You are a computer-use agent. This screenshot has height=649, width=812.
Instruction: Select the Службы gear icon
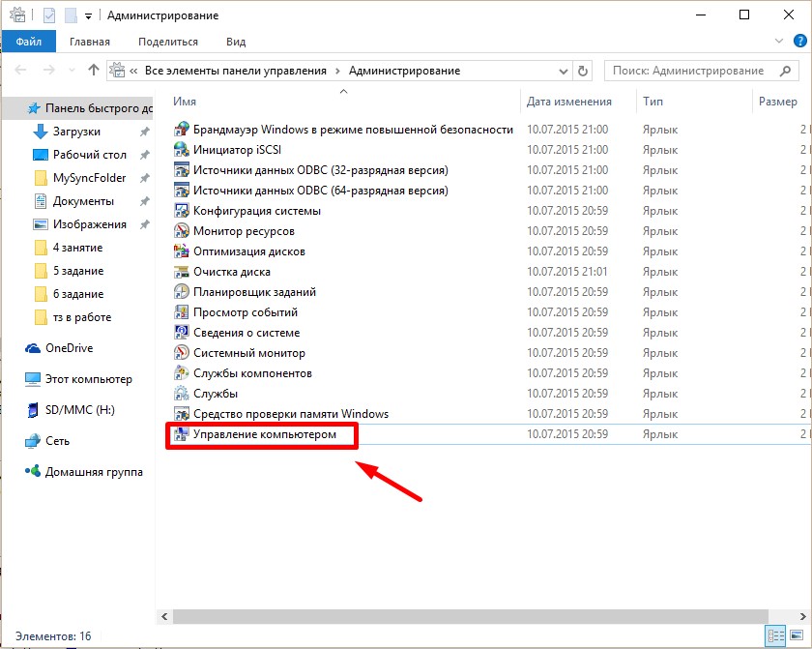[181, 394]
